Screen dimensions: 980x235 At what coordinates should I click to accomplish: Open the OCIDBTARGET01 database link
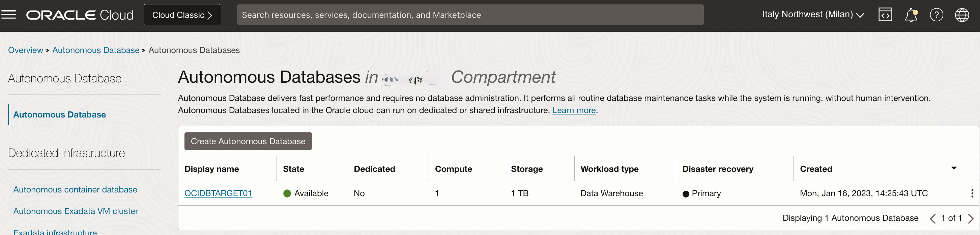[218, 193]
